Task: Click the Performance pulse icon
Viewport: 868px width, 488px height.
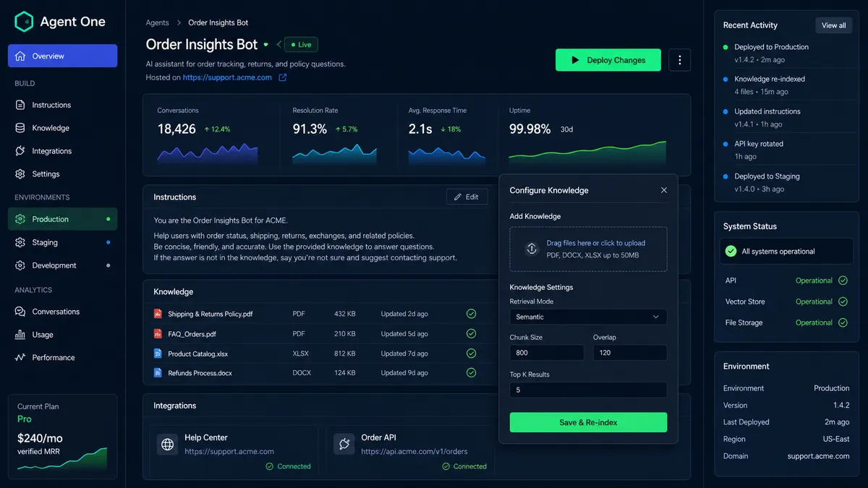Action: pos(20,357)
